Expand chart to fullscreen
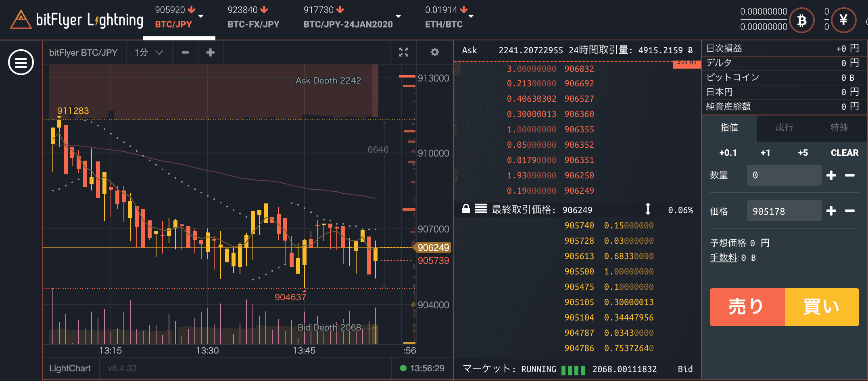This screenshot has width=868, height=381. pyautogui.click(x=404, y=52)
